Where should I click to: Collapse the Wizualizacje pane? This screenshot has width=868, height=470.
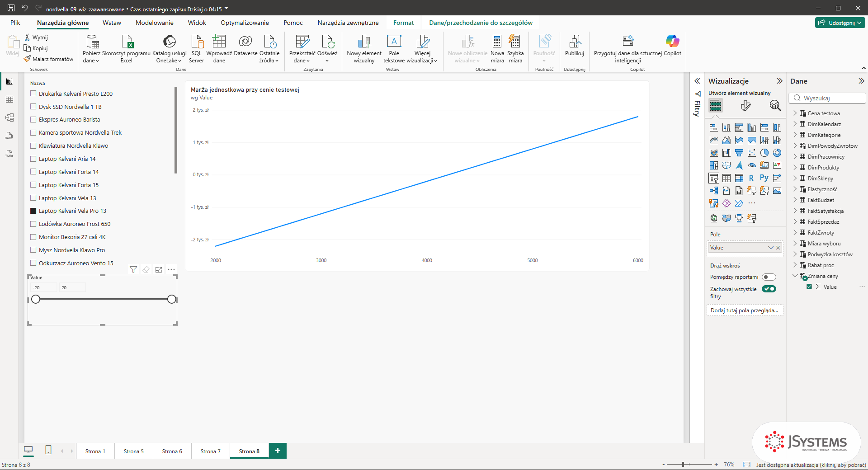(x=780, y=81)
